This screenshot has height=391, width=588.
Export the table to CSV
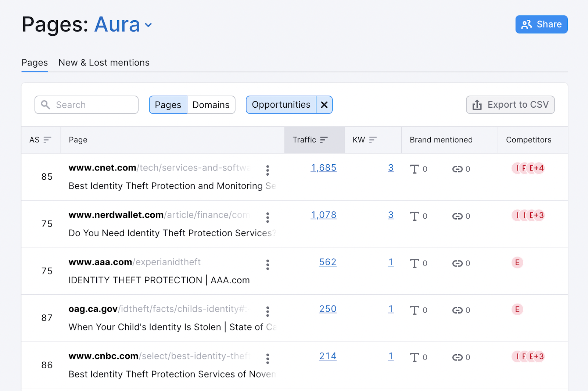[510, 105]
